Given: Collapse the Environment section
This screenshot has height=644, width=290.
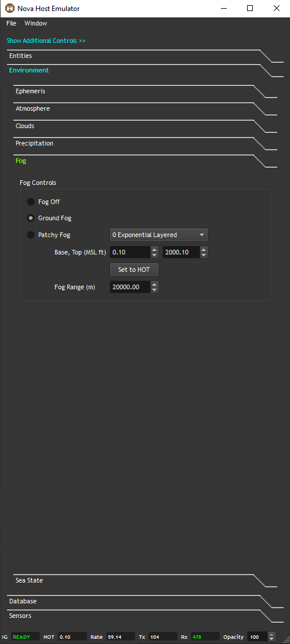Looking at the screenshot, I should pyautogui.click(x=29, y=70).
